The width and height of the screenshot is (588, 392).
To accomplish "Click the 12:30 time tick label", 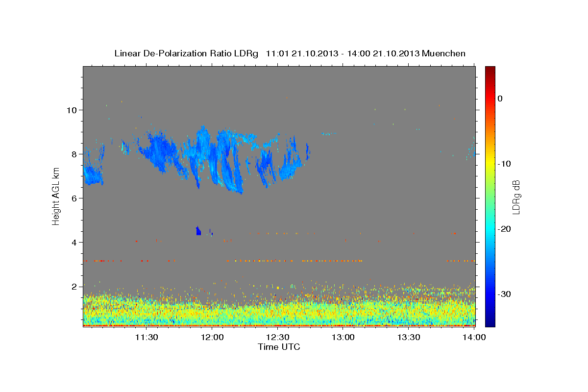I will (278, 337).
